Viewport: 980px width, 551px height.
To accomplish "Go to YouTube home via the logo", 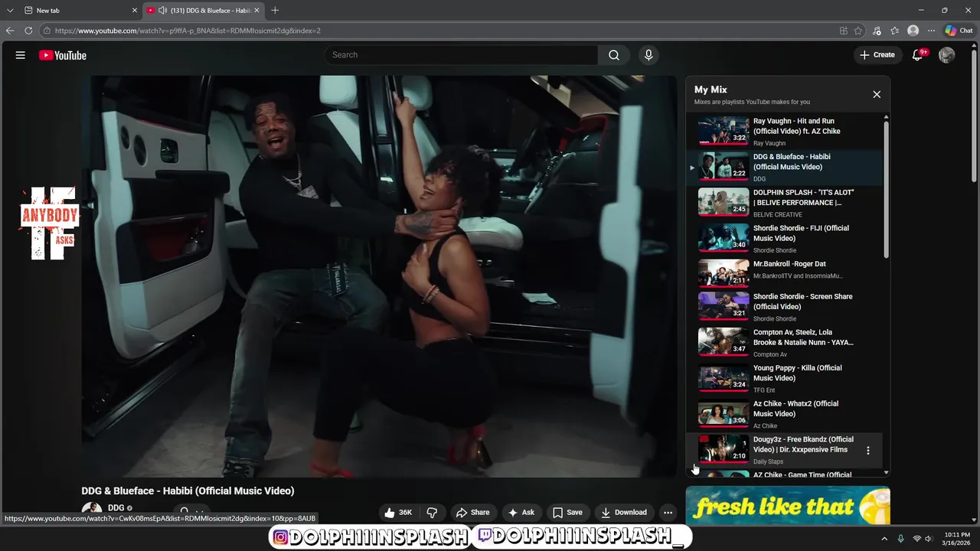I will click(63, 55).
